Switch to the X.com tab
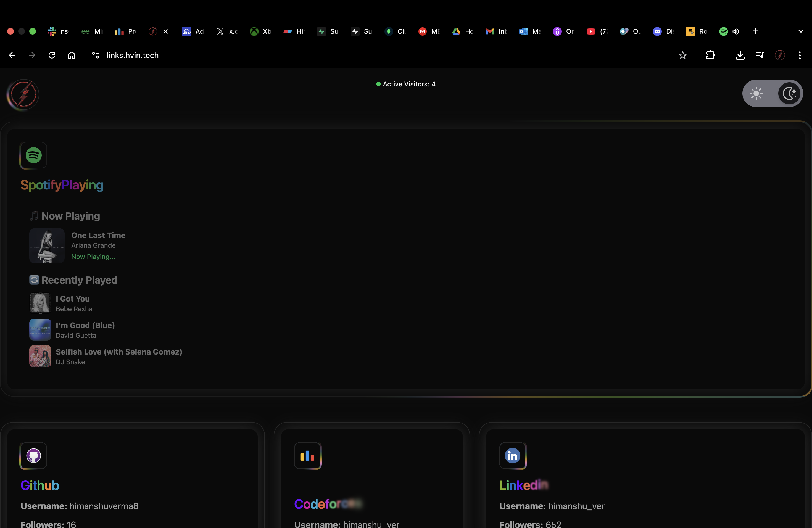Screen dimensions: 812x528 [227, 31]
